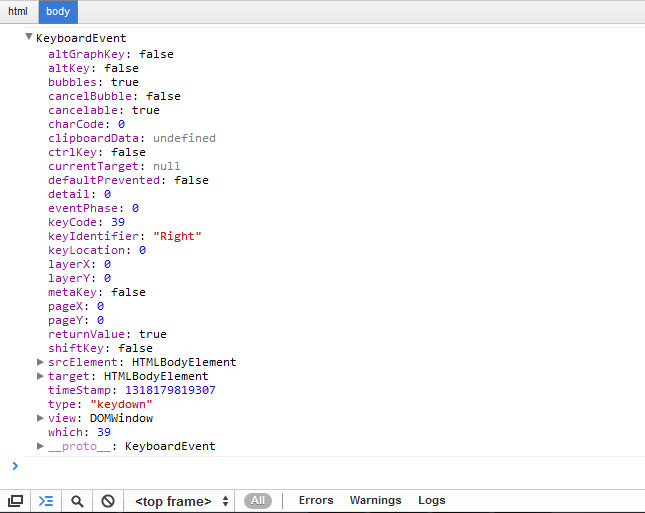Image resolution: width=645 pixels, height=513 pixels.
Task: Select the cancelable: true row
Action: [x=104, y=110]
